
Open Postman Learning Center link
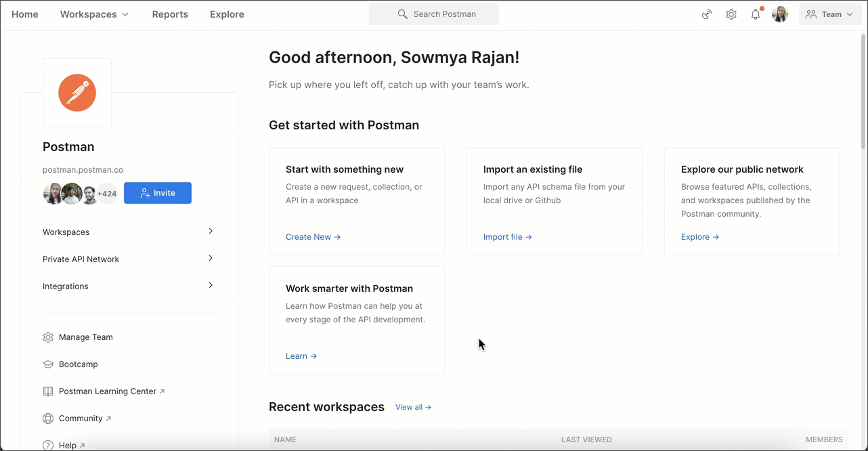pyautogui.click(x=112, y=391)
